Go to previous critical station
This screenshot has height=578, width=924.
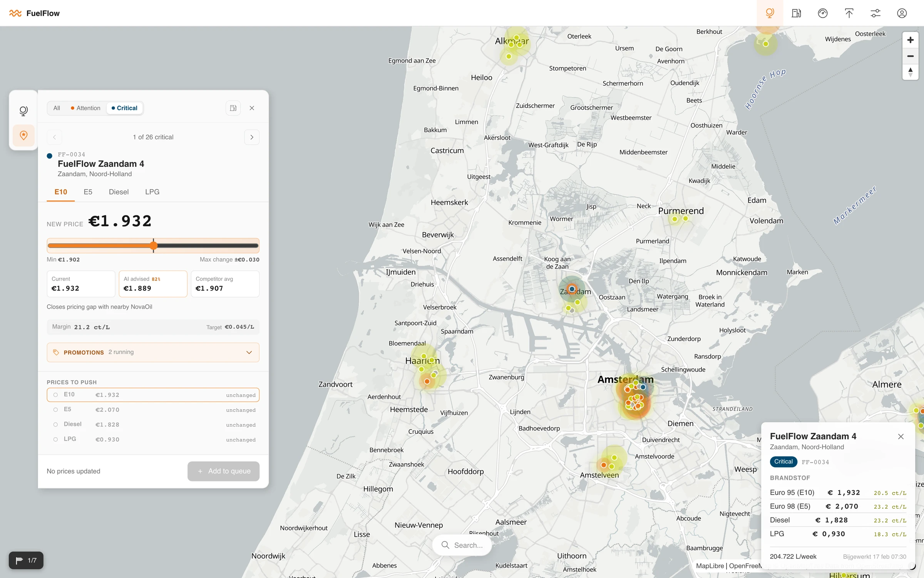click(x=54, y=137)
